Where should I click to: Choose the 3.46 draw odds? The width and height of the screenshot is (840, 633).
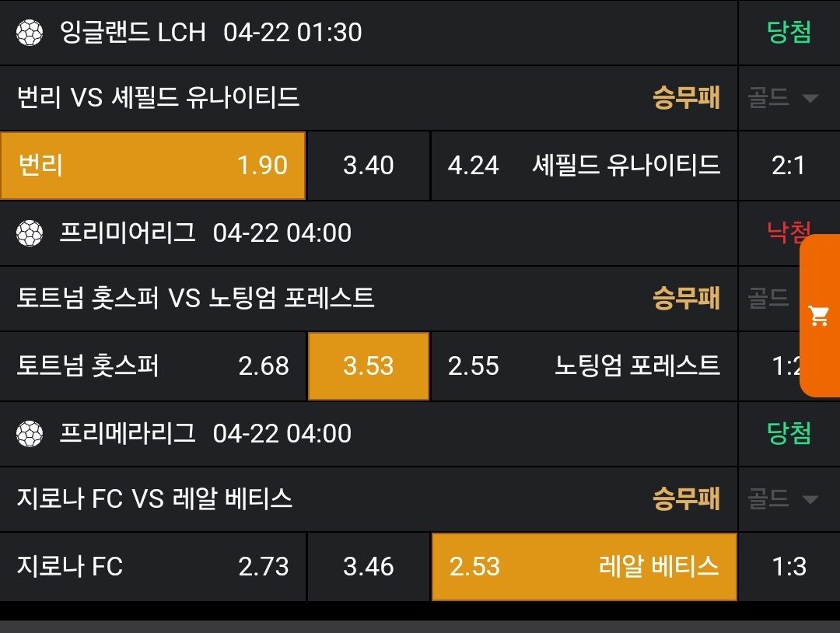point(369,567)
